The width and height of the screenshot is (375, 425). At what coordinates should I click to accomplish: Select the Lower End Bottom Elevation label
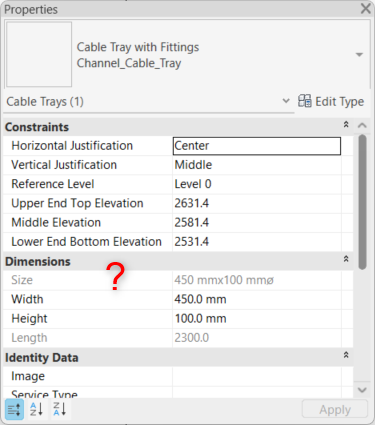tap(86, 242)
